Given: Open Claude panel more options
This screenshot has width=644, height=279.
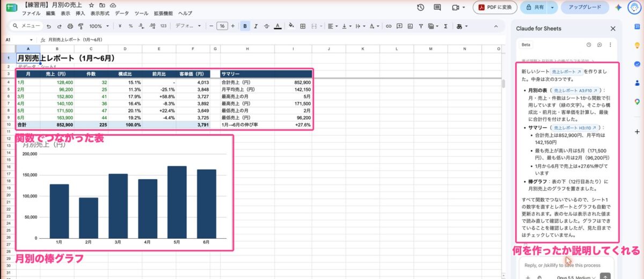Looking at the screenshot, I should click(x=610, y=45).
